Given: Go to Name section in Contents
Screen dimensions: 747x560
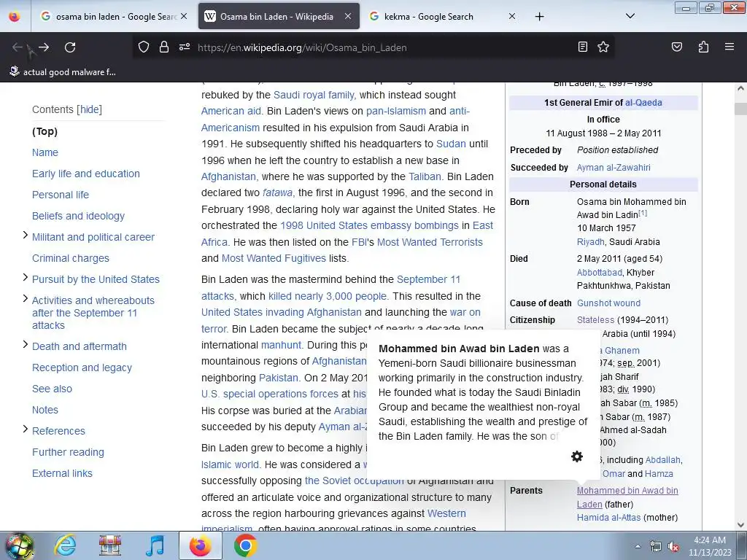Looking at the screenshot, I should pos(45,152).
